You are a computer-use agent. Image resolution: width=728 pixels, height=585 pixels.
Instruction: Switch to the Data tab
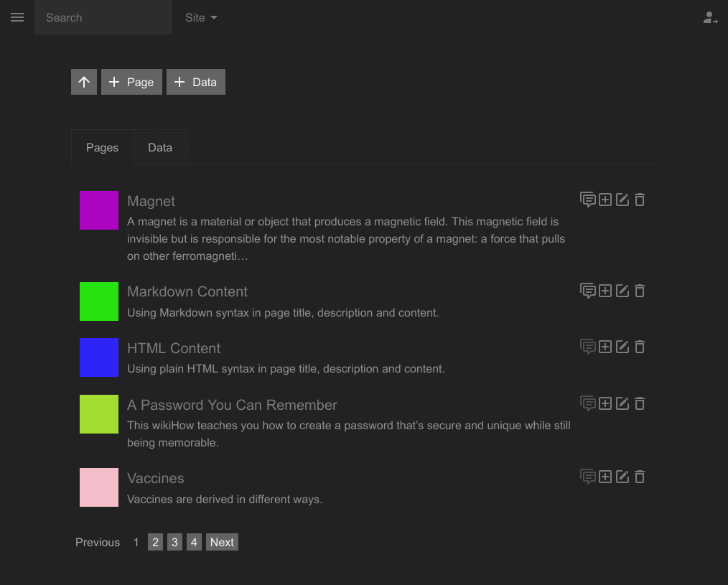pos(160,147)
